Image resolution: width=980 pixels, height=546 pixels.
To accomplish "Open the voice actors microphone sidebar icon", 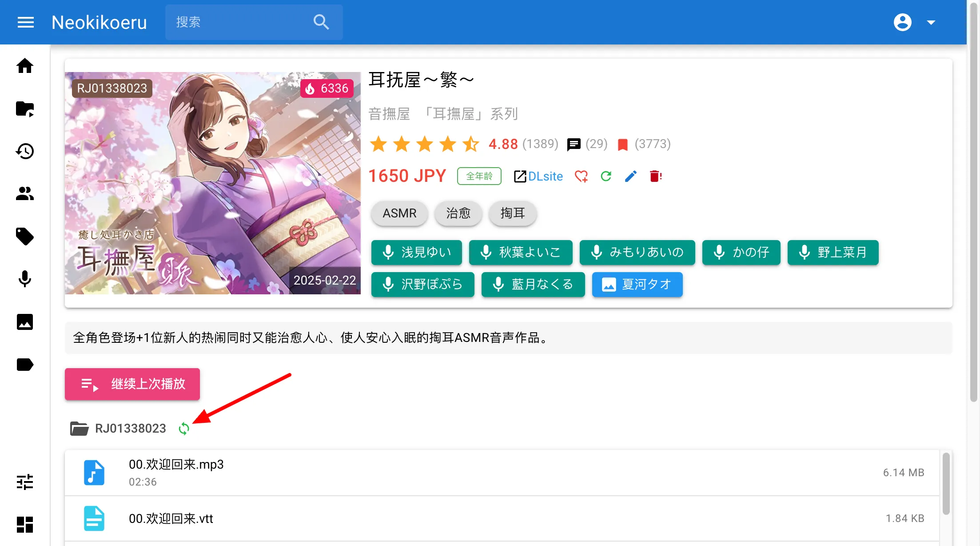I will coord(25,279).
